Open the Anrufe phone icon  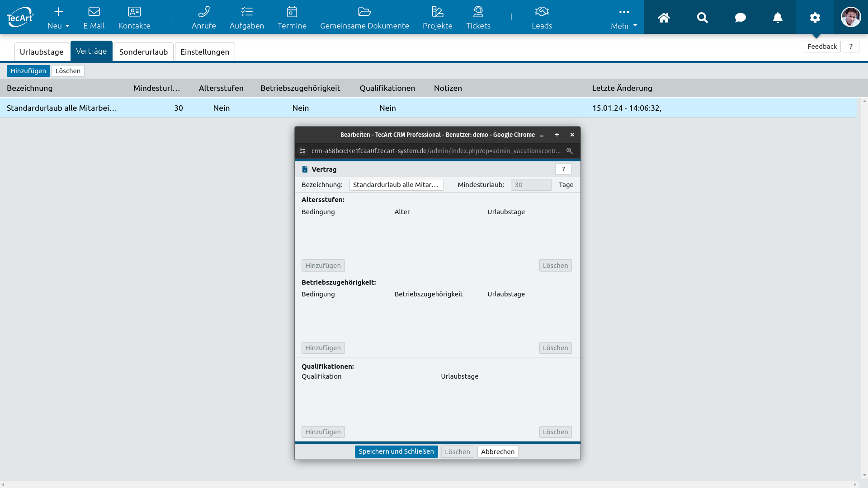click(x=203, y=12)
